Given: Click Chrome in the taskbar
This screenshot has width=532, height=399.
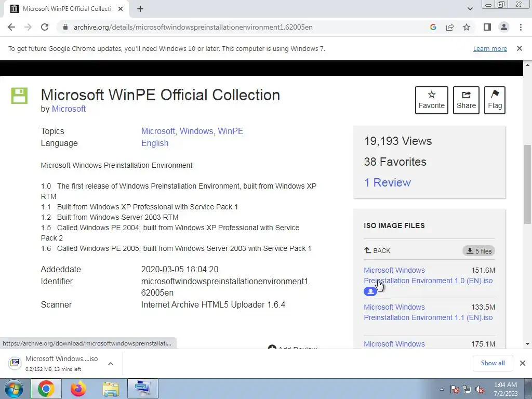Looking at the screenshot, I should pyautogui.click(x=46, y=389).
